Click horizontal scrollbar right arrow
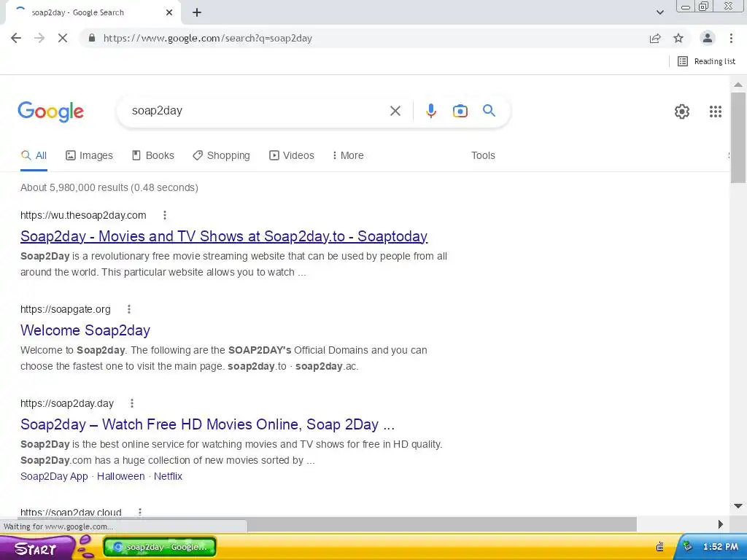 pyautogui.click(x=721, y=524)
